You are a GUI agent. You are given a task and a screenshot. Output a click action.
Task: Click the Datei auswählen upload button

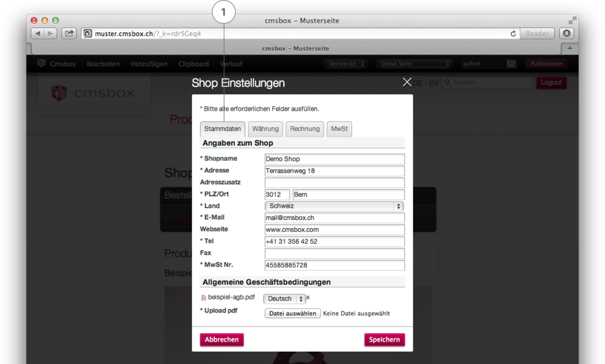coord(292,314)
